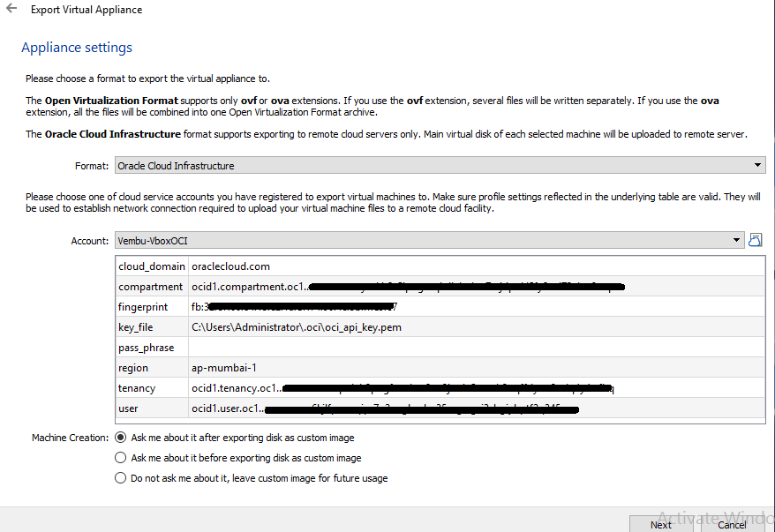Image resolution: width=775 pixels, height=532 pixels.
Task: Click the oraclecloud.com value cell
Action: (x=477, y=266)
